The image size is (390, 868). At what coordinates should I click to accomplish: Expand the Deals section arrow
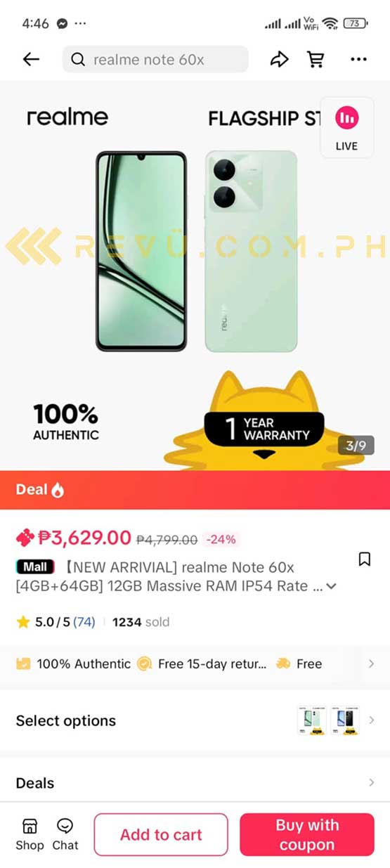coord(372,782)
